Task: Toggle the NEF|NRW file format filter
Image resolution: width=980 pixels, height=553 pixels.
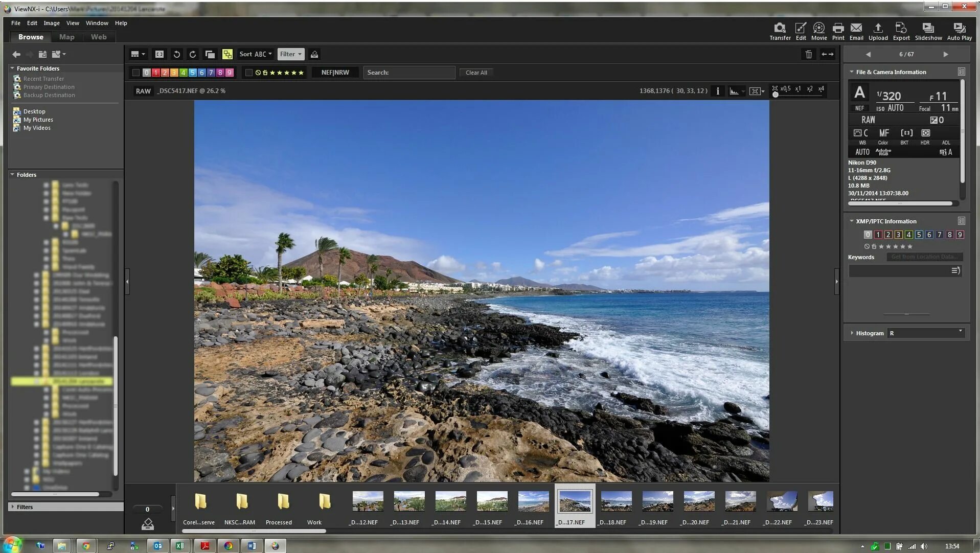Action: click(334, 72)
